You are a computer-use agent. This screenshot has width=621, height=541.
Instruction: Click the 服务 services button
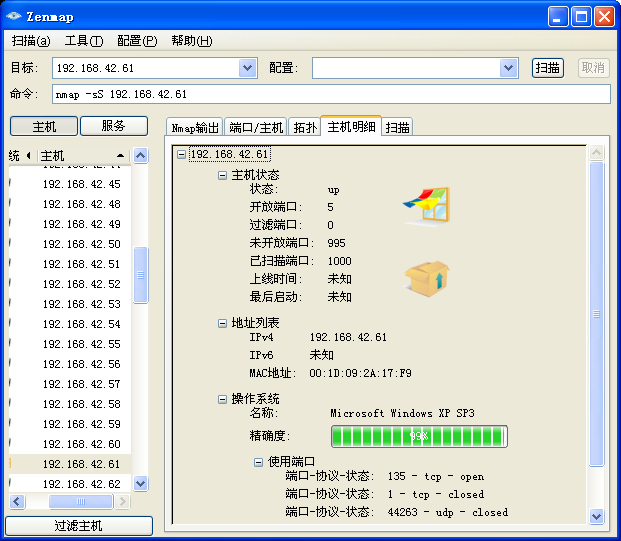click(x=114, y=126)
